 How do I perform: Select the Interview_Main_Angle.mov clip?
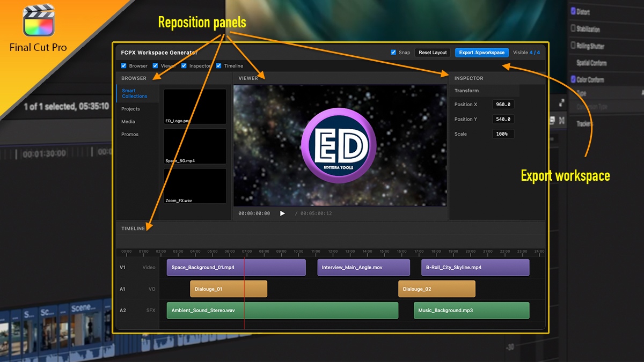click(363, 267)
